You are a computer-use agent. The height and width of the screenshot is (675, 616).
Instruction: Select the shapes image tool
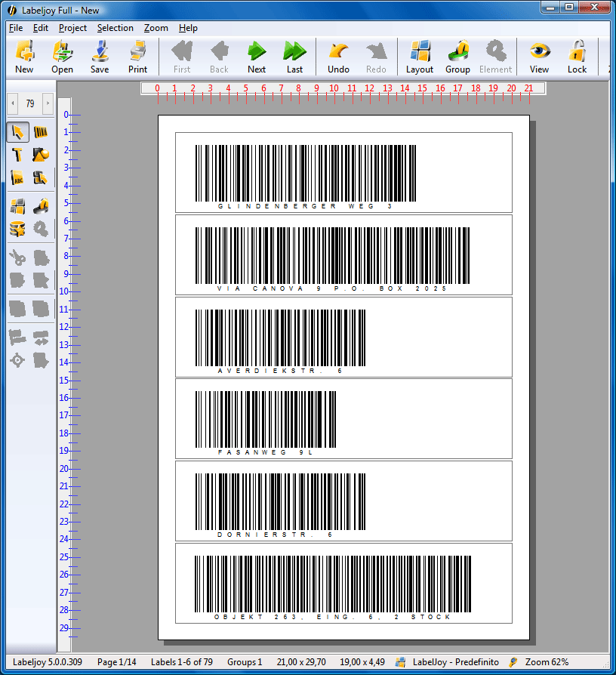click(x=41, y=155)
